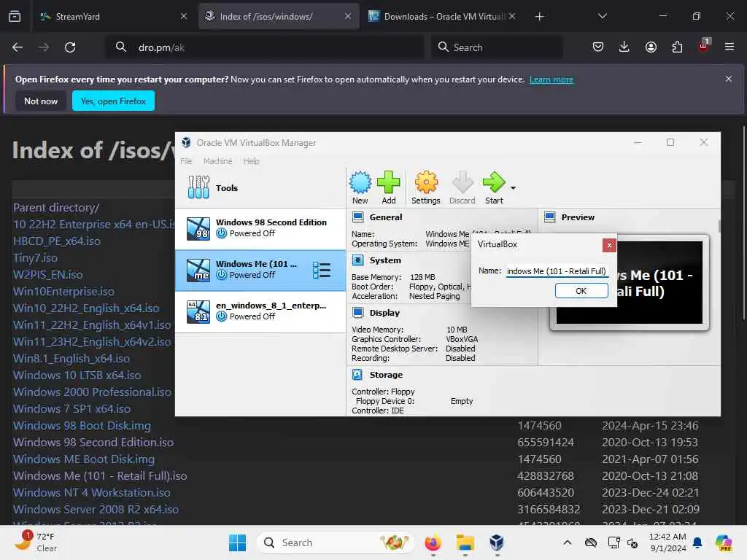Reload the page with refresh icon
747x560 pixels.
click(x=70, y=47)
